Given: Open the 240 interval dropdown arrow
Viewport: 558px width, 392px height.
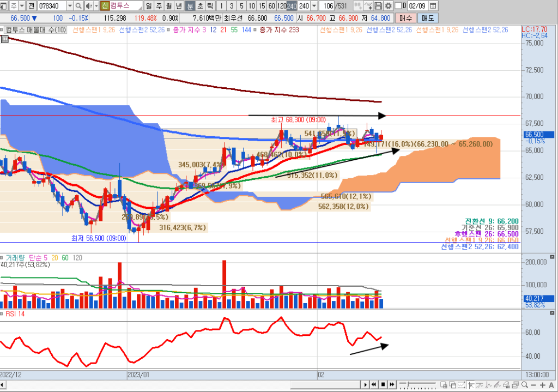Looking at the screenshot, I should (314, 6).
